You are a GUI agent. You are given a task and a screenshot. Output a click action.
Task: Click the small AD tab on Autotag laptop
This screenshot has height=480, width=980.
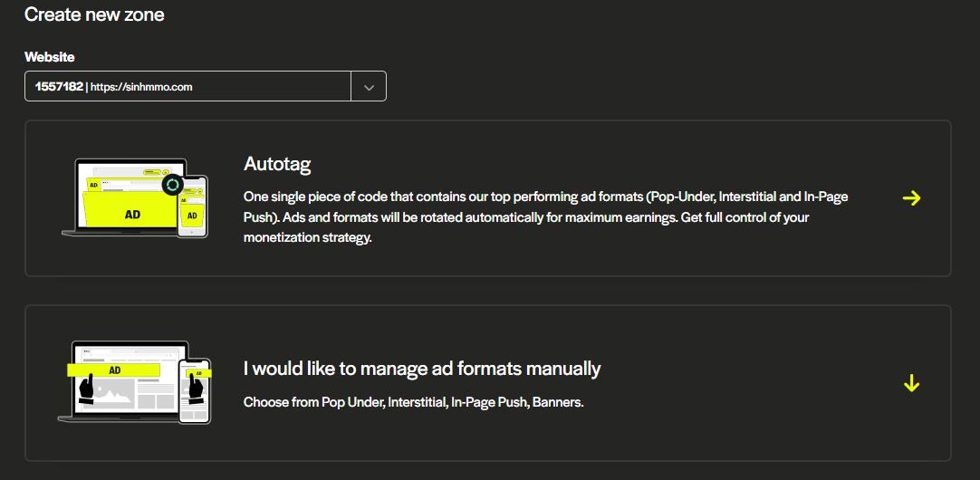coord(92,185)
